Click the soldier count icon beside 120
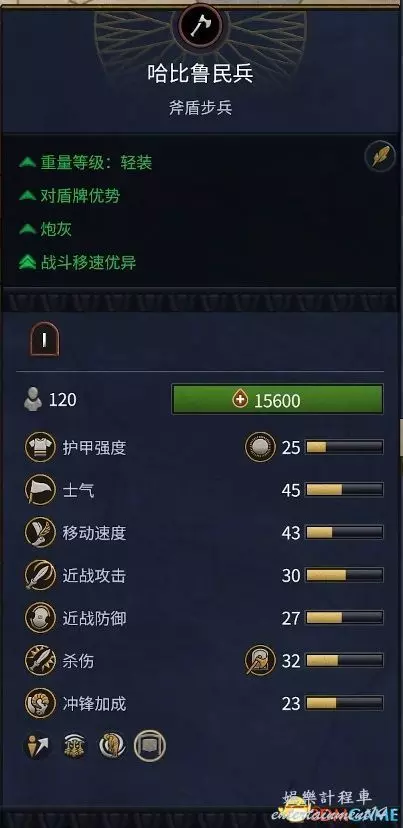The width and height of the screenshot is (403, 828). coord(33,399)
